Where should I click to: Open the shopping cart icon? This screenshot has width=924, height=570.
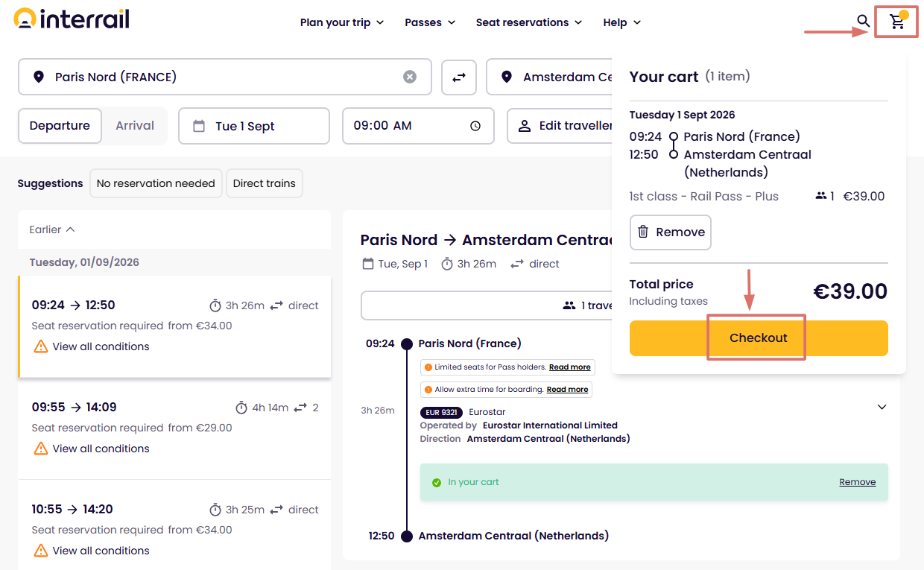pos(897,22)
